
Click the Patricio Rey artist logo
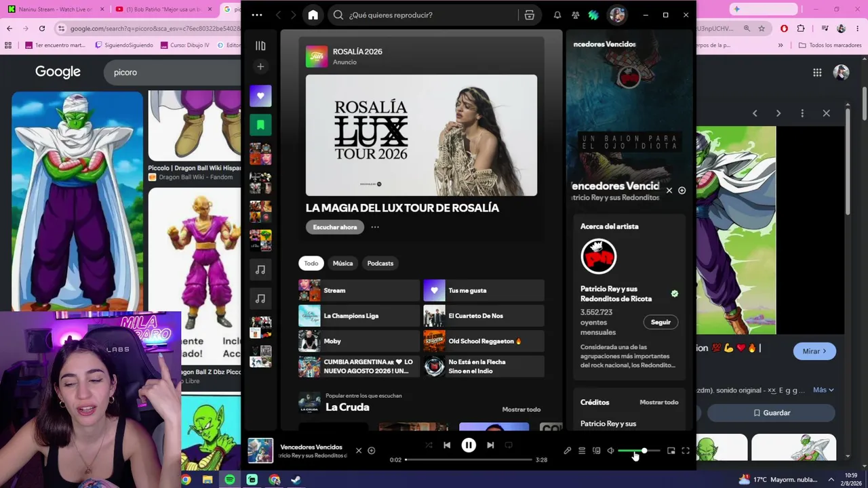tap(599, 256)
